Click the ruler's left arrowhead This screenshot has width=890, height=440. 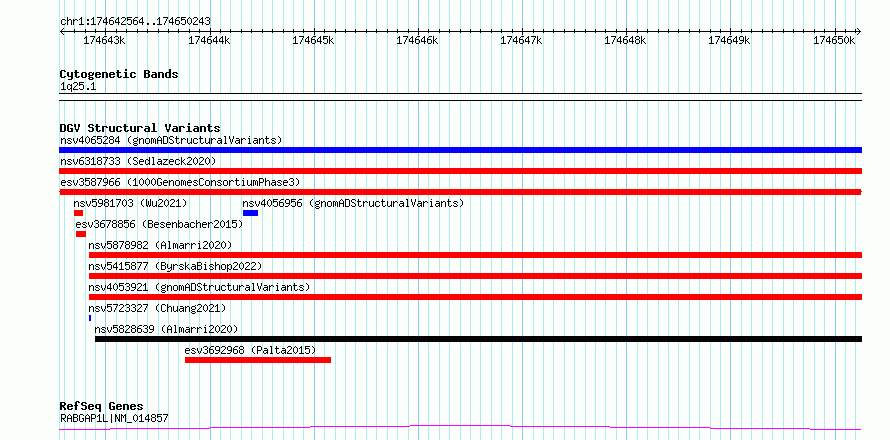point(62,31)
